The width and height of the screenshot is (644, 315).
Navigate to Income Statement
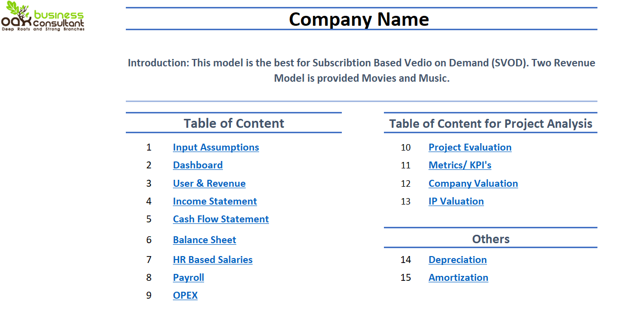[x=215, y=201]
